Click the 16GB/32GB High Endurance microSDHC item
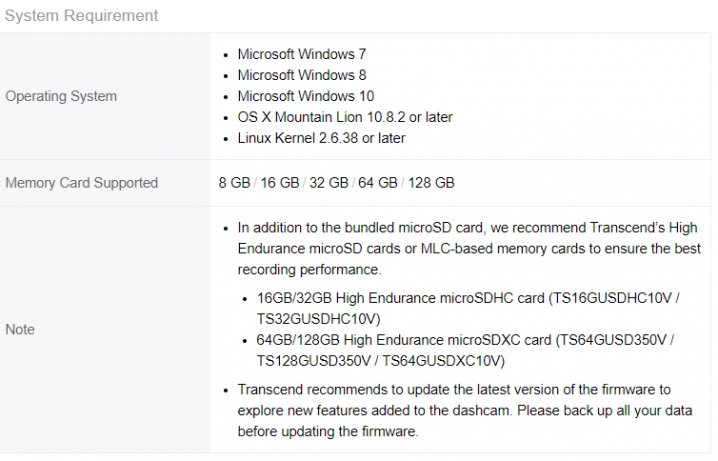The image size is (718, 461). click(468, 308)
